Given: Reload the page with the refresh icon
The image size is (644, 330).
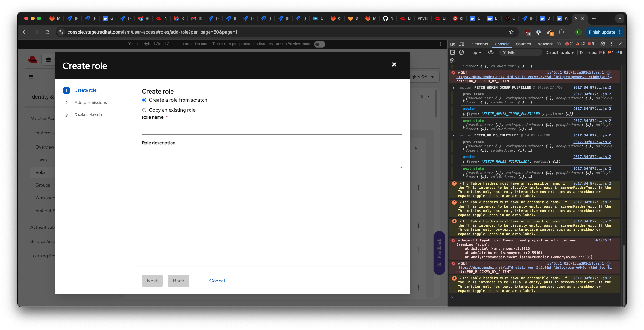Looking at the screenshot, I should pyautogui.click(x=48, y=32).
